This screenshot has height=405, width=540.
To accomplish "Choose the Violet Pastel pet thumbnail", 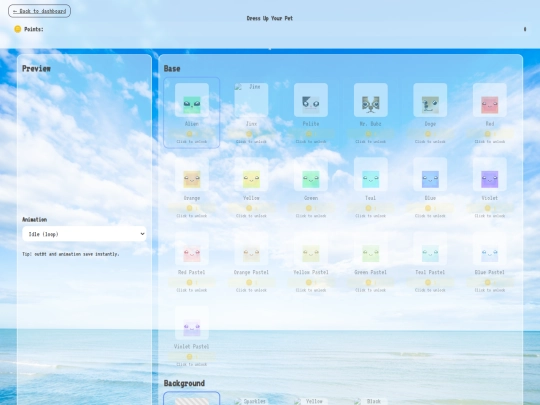I will (191, 323).
